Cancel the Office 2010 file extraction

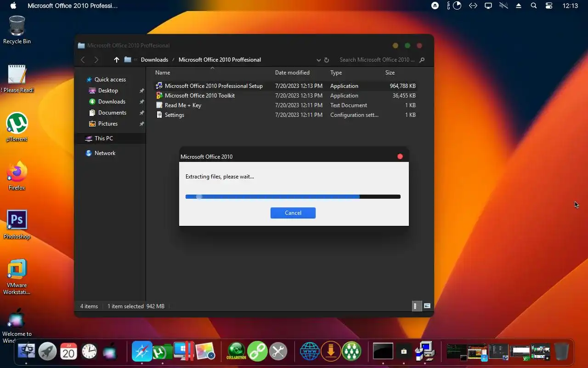(x=293, y=213)
